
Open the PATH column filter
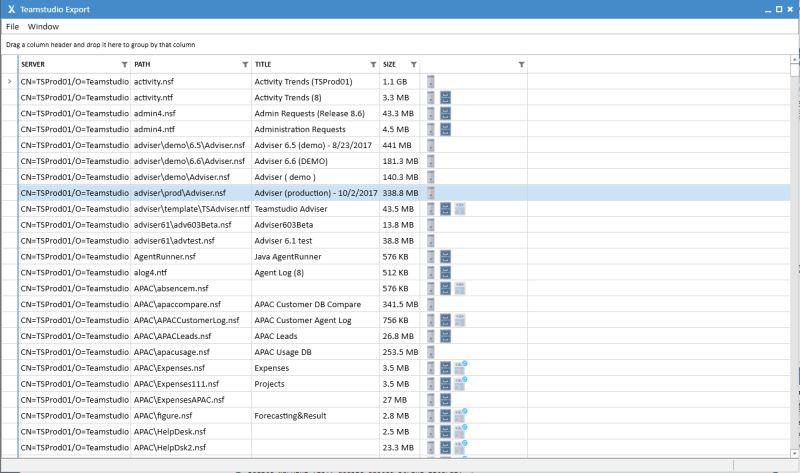[245, 64]
